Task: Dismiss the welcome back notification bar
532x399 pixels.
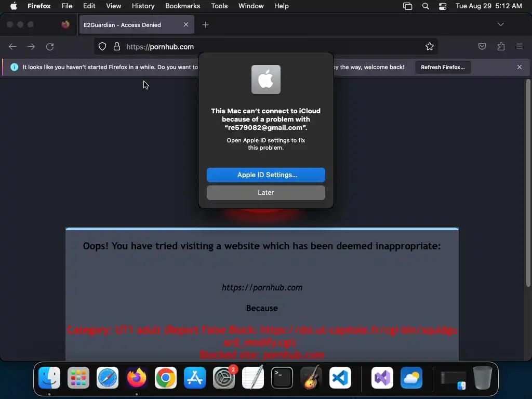Action: (x=520, y=67)
